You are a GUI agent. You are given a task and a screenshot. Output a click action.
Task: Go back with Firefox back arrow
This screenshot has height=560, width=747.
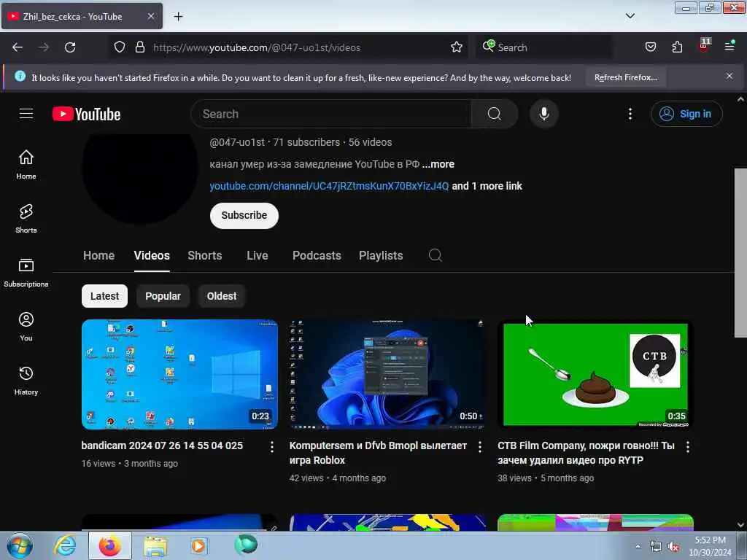pos(18,47)
